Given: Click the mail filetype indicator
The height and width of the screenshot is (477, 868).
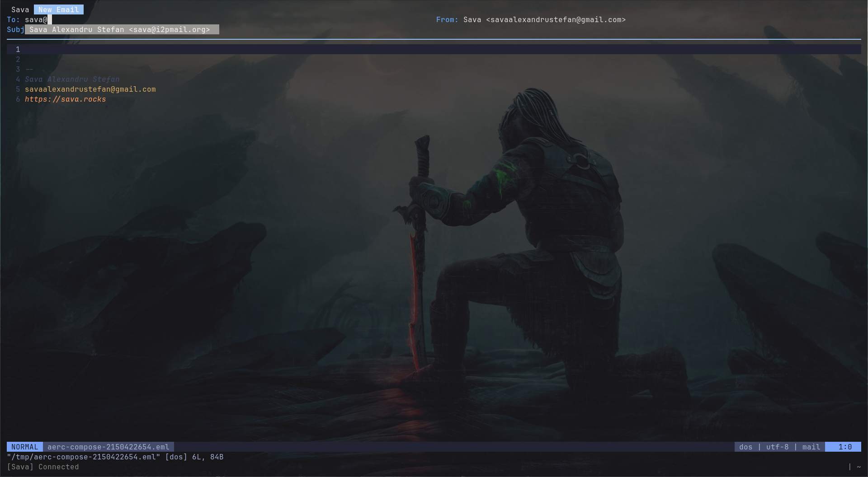Looking at the screenshot, I should (811, 447).
